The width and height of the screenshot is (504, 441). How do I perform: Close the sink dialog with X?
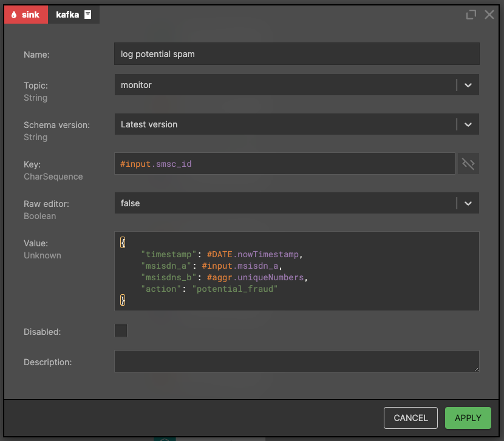pos(489,15)
